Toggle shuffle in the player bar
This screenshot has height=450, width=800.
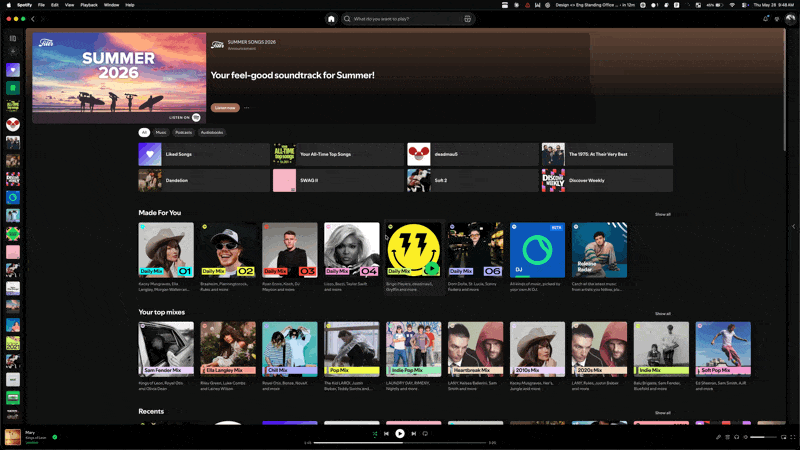pos(374,434)
